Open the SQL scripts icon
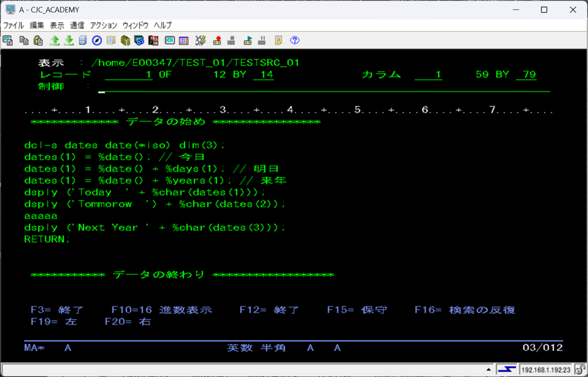 click(154, 40)
